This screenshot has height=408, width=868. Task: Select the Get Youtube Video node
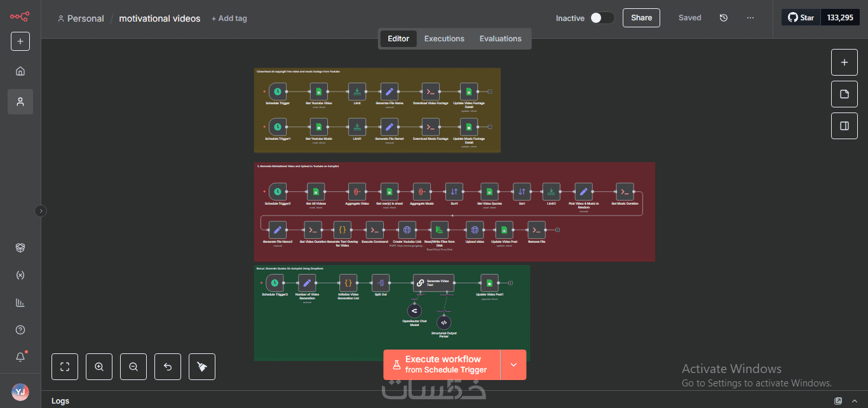[319, 92]
